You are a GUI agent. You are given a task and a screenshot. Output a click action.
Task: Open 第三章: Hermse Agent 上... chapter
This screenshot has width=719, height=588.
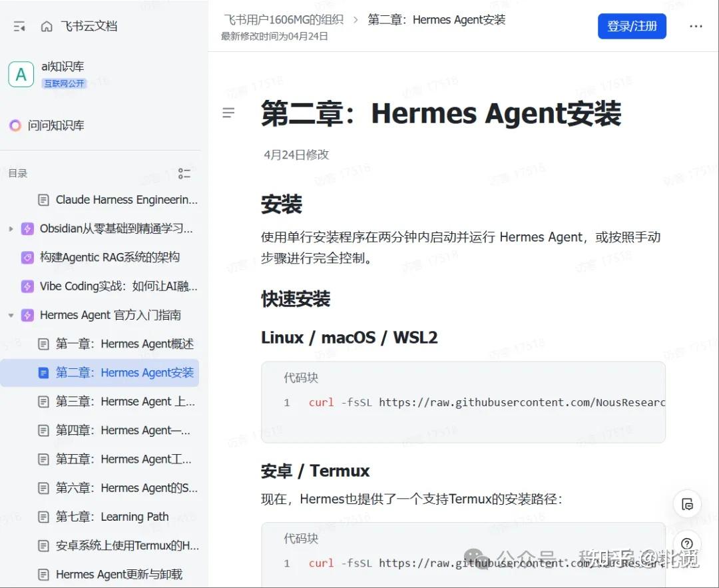(125, 402)
